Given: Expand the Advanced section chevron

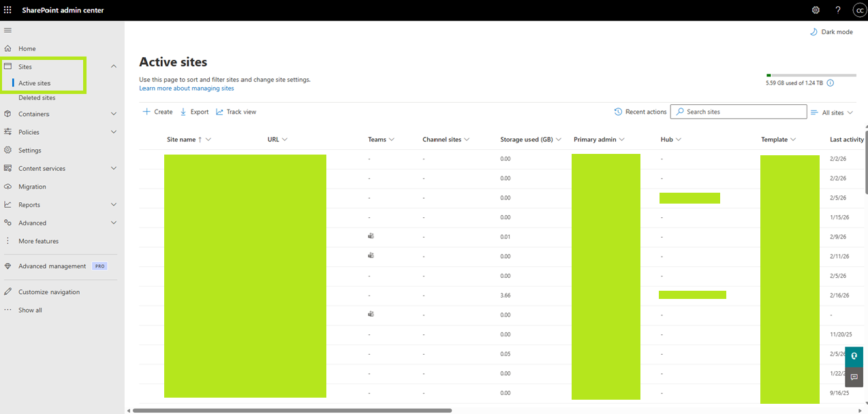Looking at the screenshot, I should coord(114,223).
